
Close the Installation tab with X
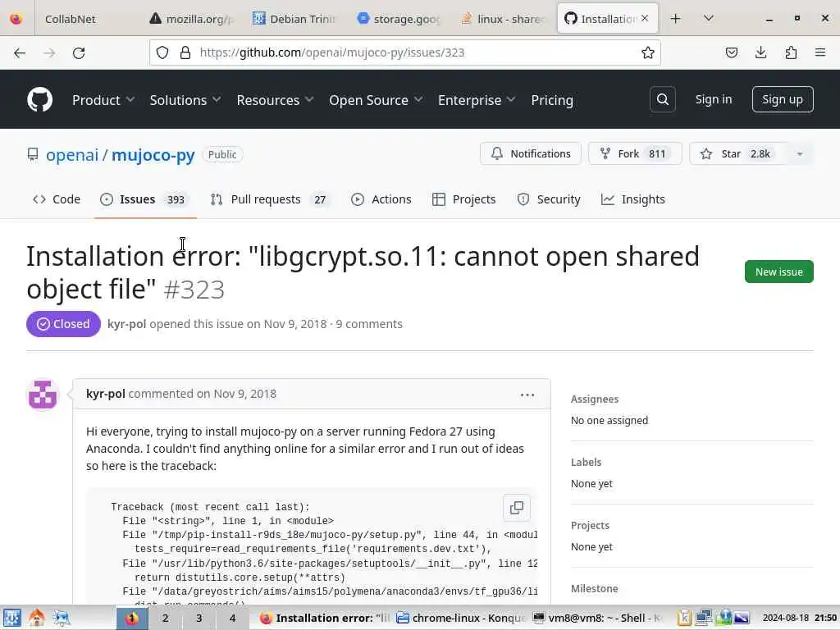[645, 18]
